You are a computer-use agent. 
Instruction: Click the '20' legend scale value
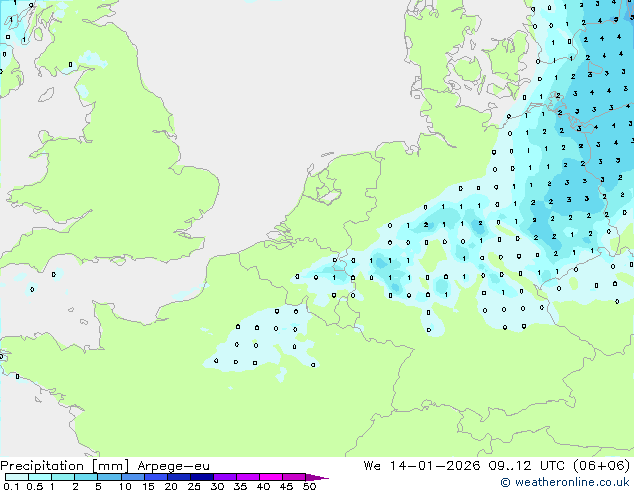(171, 486)
